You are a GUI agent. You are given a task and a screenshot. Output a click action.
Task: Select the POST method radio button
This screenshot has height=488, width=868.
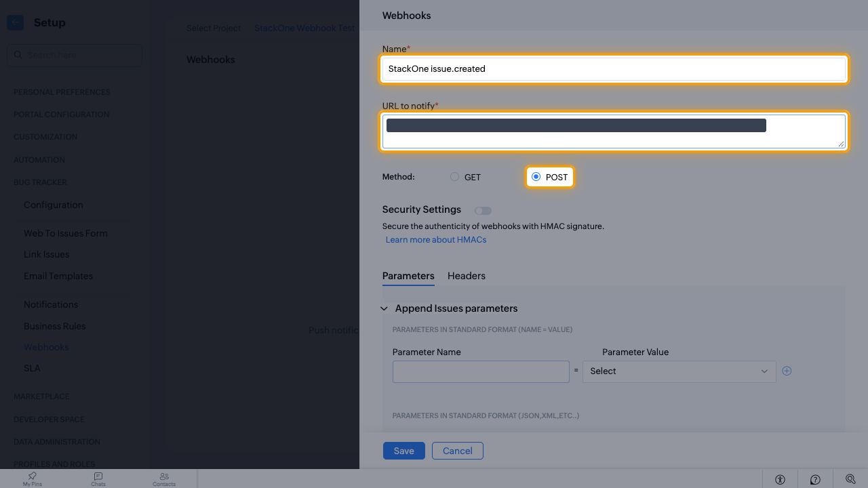(536, 177)
